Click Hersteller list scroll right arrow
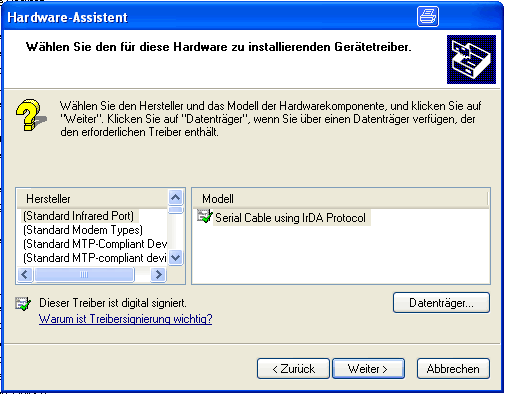The image size is (505, 394). pyautogui.click(x=158, y=275)
